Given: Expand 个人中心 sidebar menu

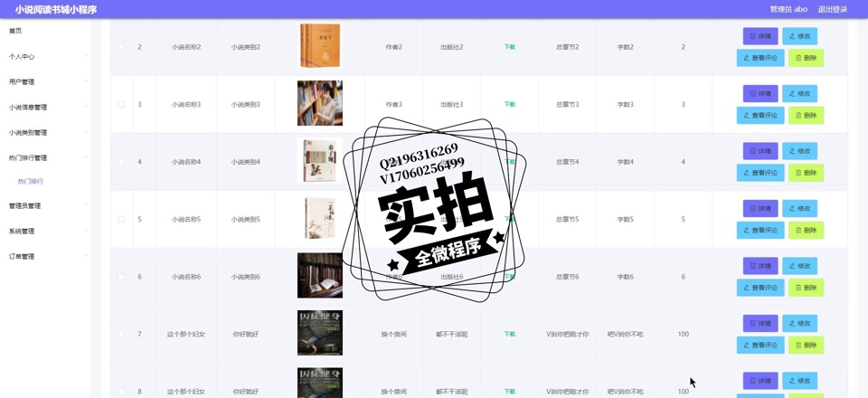Looking at the screenshot, I should pos(45,56).
